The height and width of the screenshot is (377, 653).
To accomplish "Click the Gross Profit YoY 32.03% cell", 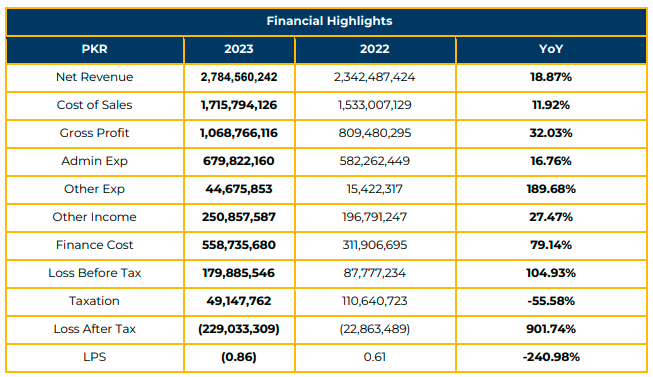I will 551,133.
